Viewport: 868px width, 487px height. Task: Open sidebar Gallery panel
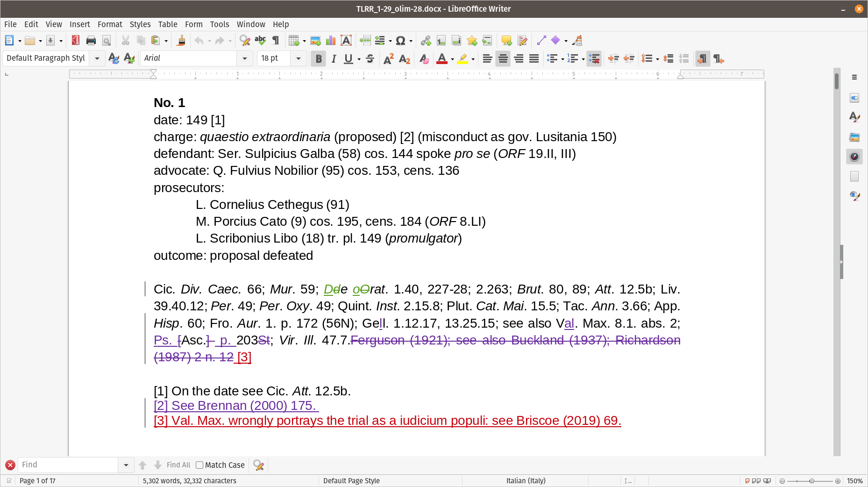pos(854,137)
